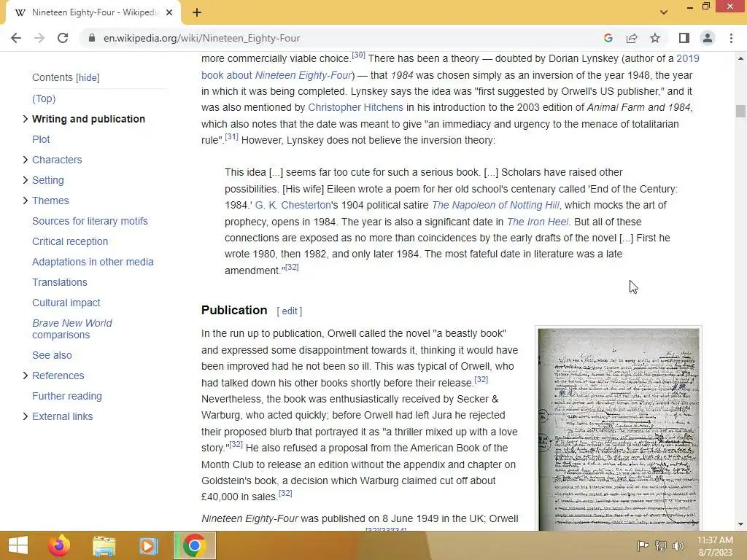
Task: Open the volume speaker tray icon
Action: (x=678, y=545)
